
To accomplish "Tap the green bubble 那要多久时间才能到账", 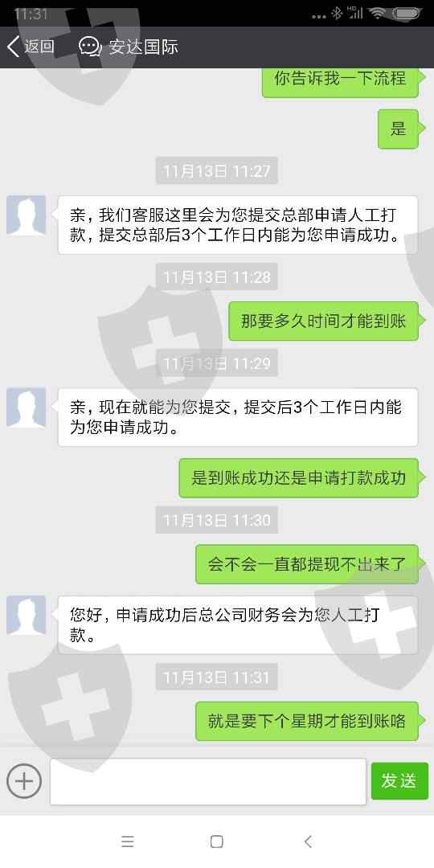I will [x=323, y=321].
